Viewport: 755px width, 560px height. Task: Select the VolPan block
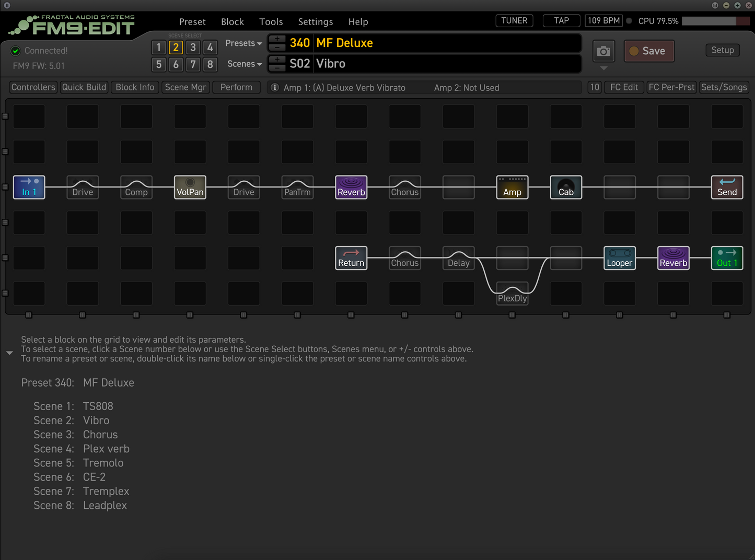[x=190, y=187]
